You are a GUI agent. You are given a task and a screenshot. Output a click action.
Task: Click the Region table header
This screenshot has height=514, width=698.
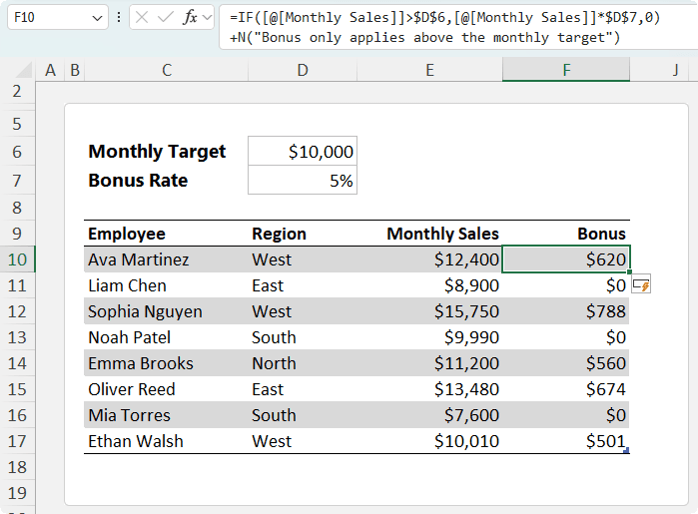(x=303, y=233)
